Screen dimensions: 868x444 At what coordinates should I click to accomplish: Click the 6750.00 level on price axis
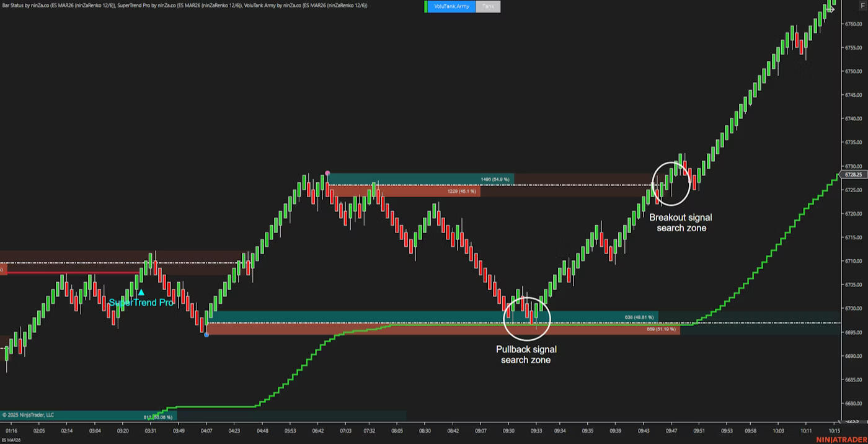854,71
